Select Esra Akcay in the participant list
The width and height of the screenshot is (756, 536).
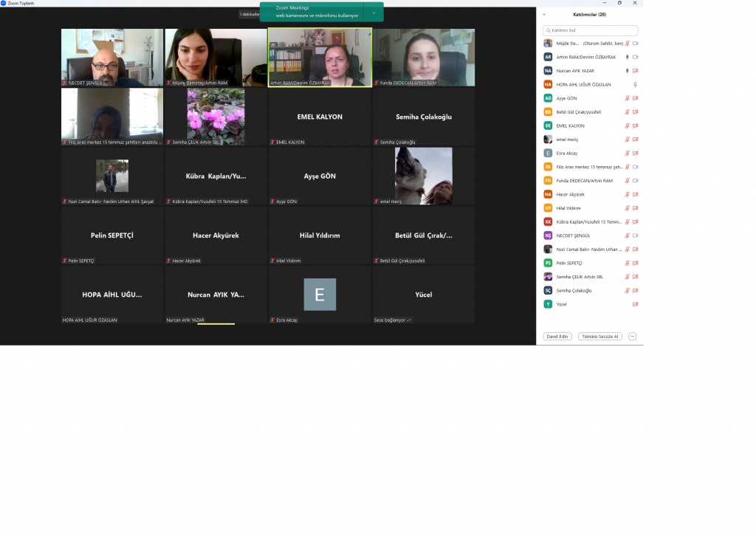click(570, 153)
